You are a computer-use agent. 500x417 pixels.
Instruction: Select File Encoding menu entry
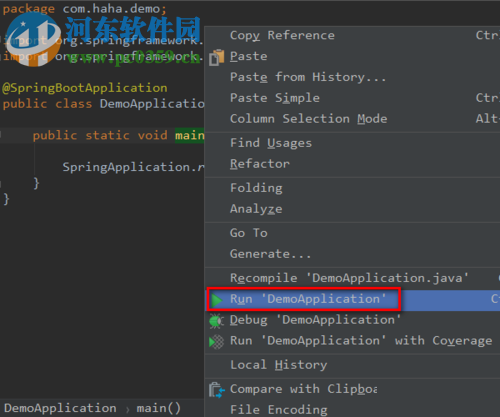pyautogui.click(x=352, y=409)
